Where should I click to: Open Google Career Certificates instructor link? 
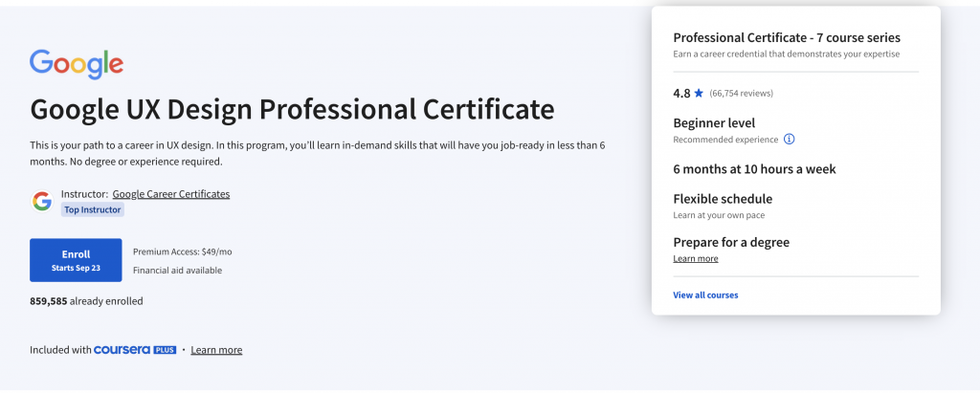(x=171, y=194)
